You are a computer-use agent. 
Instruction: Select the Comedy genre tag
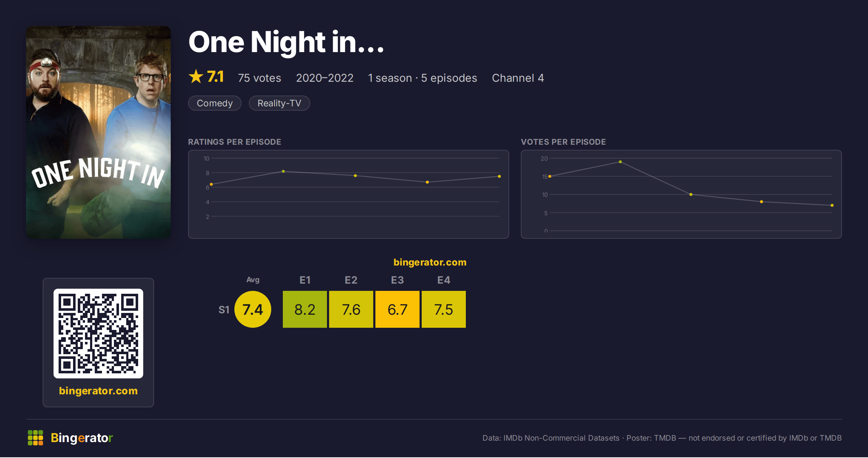point(215,103)
